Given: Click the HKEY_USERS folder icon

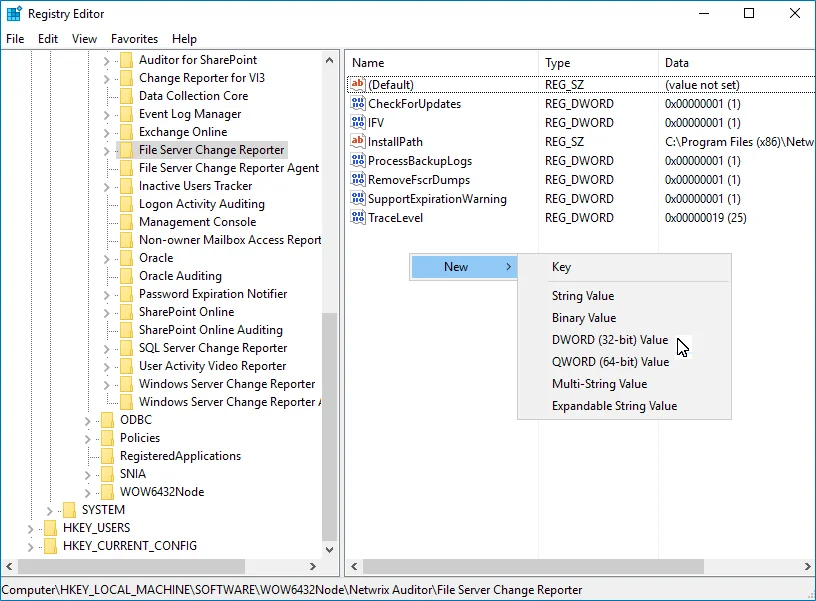Looking at the screenshot, I should click(50, 528).
